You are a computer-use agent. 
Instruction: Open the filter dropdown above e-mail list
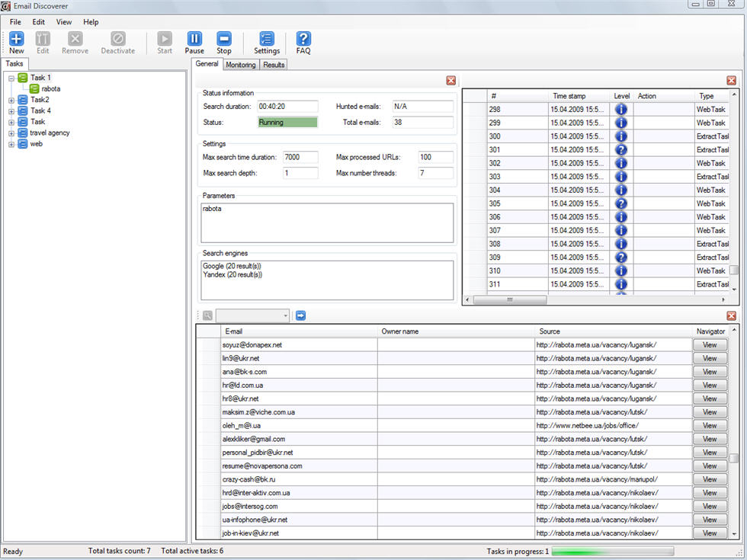285,315
